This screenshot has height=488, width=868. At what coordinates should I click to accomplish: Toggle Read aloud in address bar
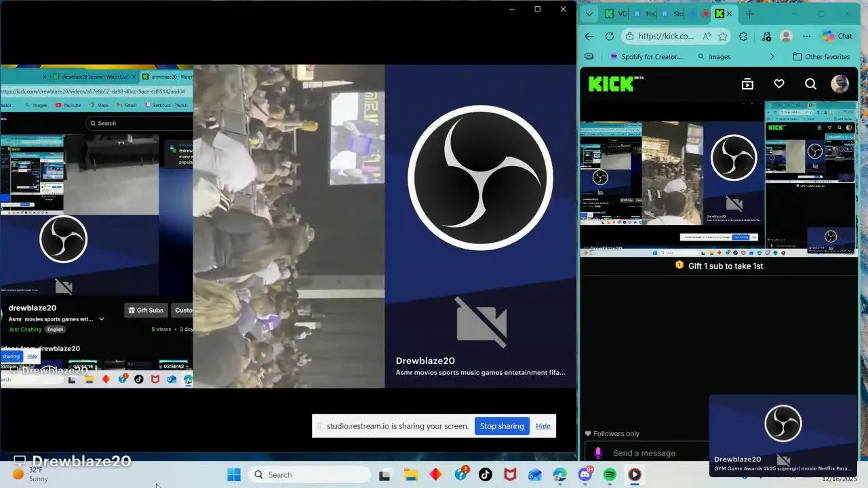[707, 37]
